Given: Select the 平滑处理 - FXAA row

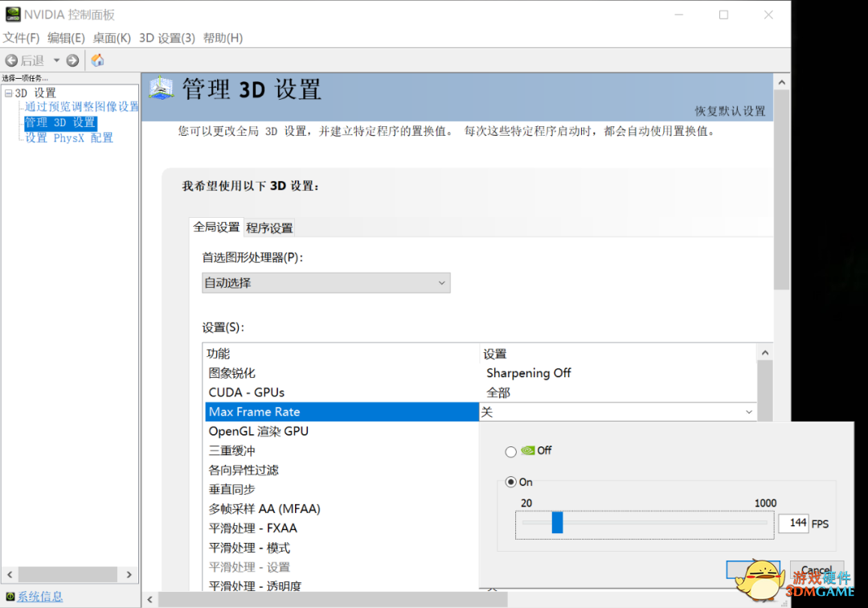Looking at the screenshot, I should (342, 528).
